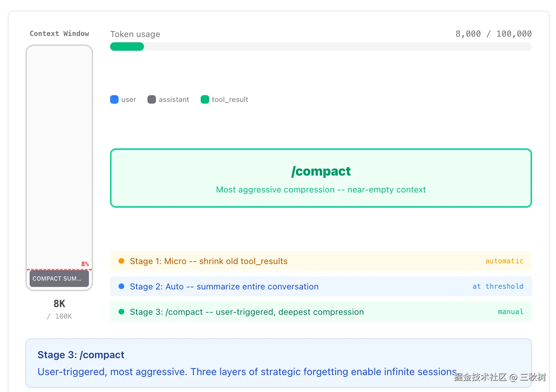Click the Context Window label
Viewport: 556px width, 392px height.
tap(59, 33)
